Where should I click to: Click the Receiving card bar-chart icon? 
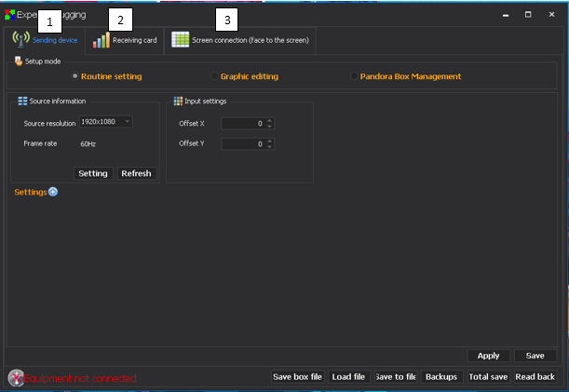(101, 40)
